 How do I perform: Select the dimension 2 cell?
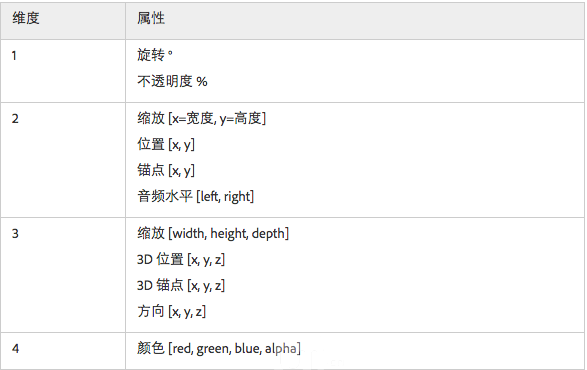click(x=63, y=160)
